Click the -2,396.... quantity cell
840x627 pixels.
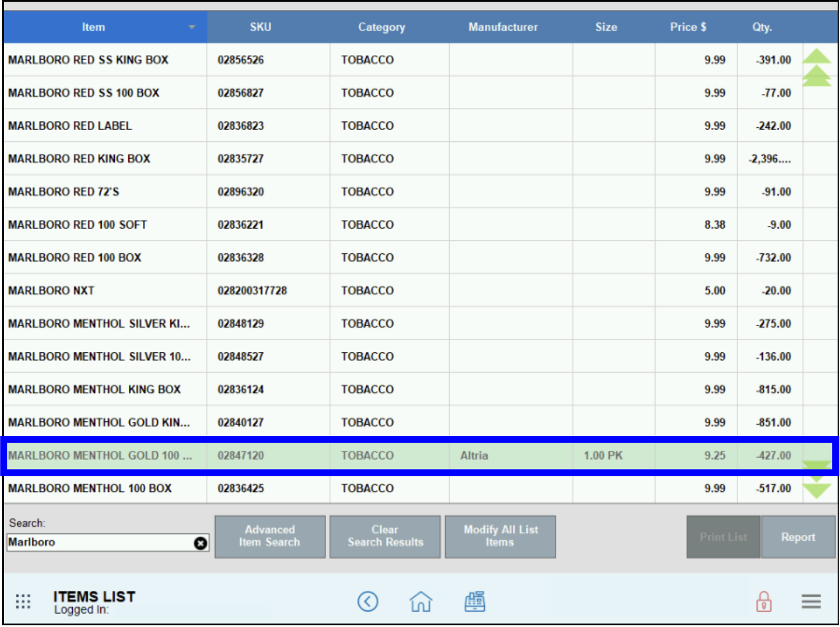(x=770, y=159)
